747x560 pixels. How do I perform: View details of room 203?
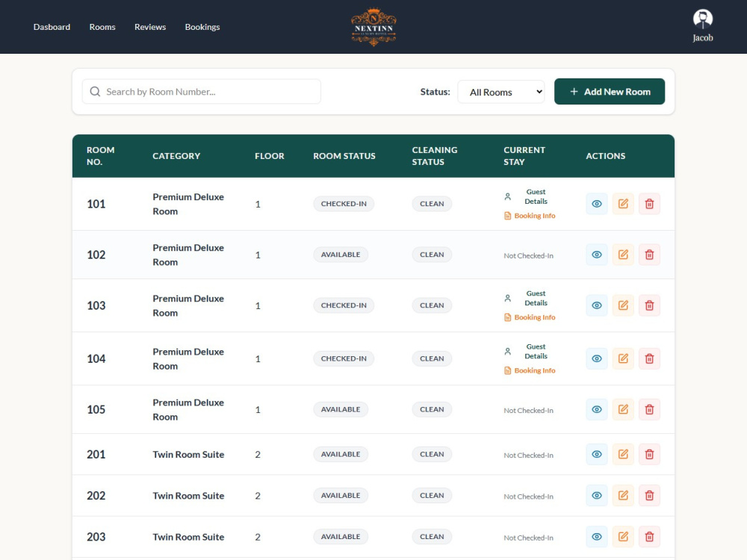click(596, 537)
